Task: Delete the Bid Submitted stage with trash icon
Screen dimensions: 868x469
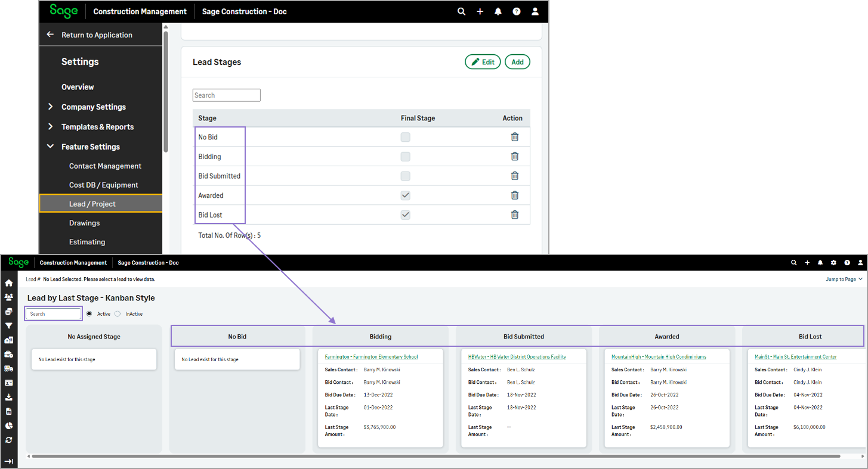Action: [x=515, y=176]
